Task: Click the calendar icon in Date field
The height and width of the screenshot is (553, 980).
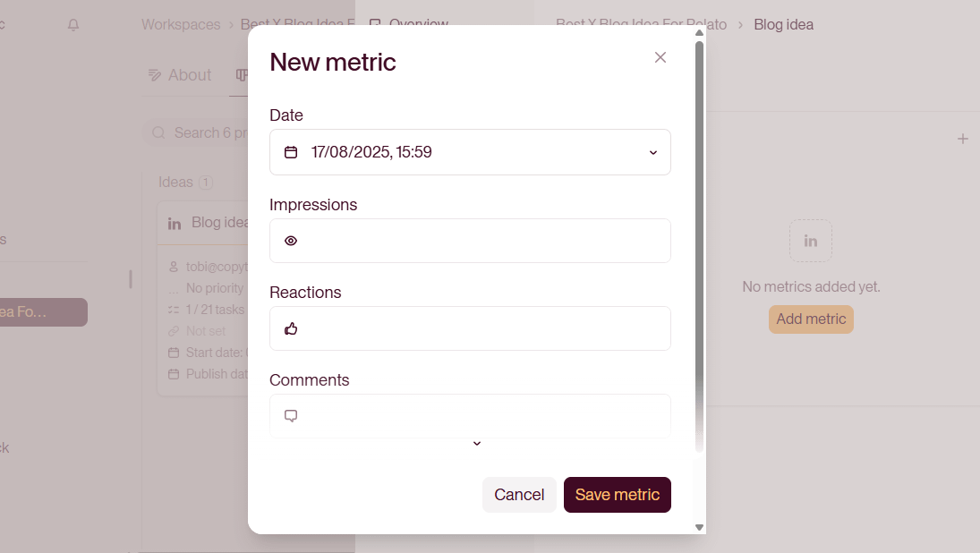Action: click(x=291, y=152)
